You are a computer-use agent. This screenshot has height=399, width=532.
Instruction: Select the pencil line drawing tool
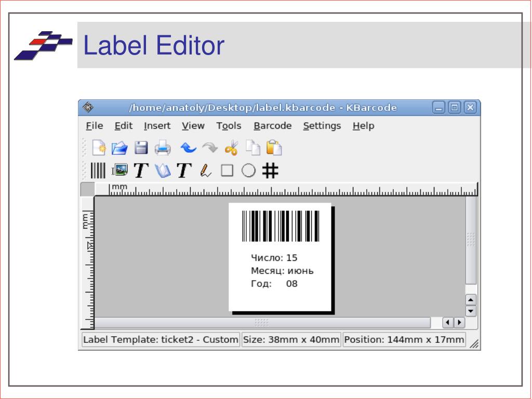[x=206, y=170]
